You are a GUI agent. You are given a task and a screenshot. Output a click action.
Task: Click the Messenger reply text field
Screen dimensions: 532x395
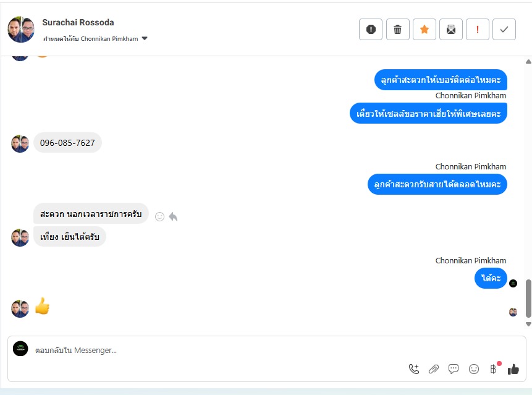pos(217,350)
